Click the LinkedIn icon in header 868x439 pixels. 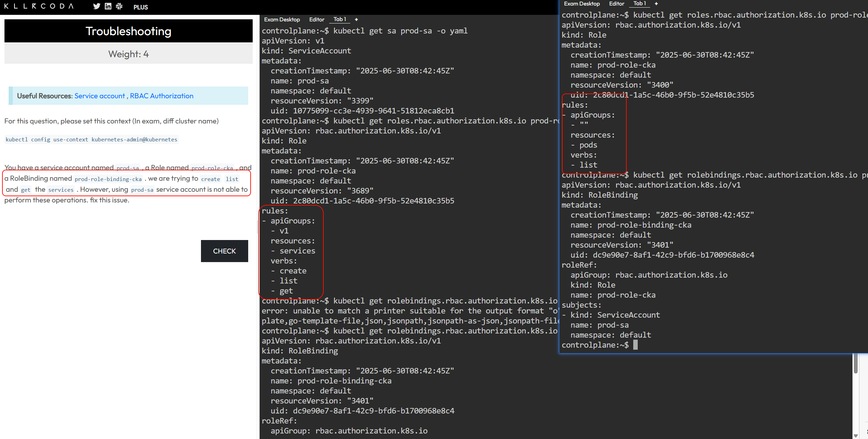pos(108,7)
